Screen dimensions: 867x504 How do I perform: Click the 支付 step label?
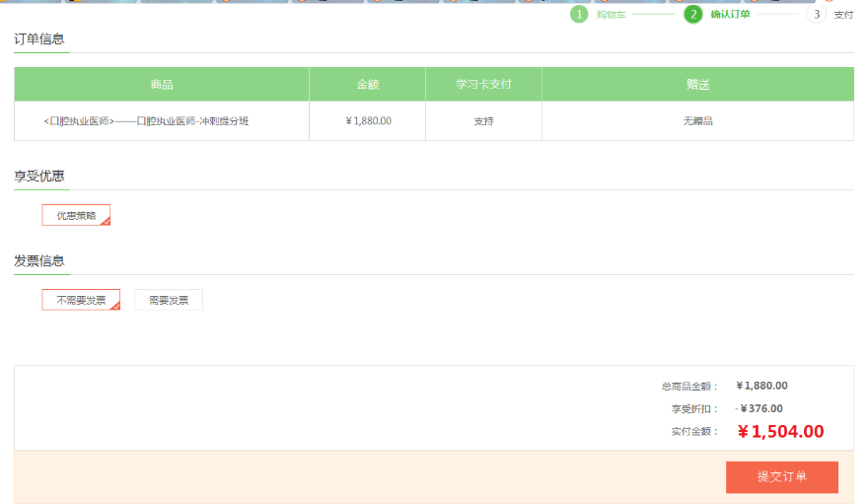[843, 15]
